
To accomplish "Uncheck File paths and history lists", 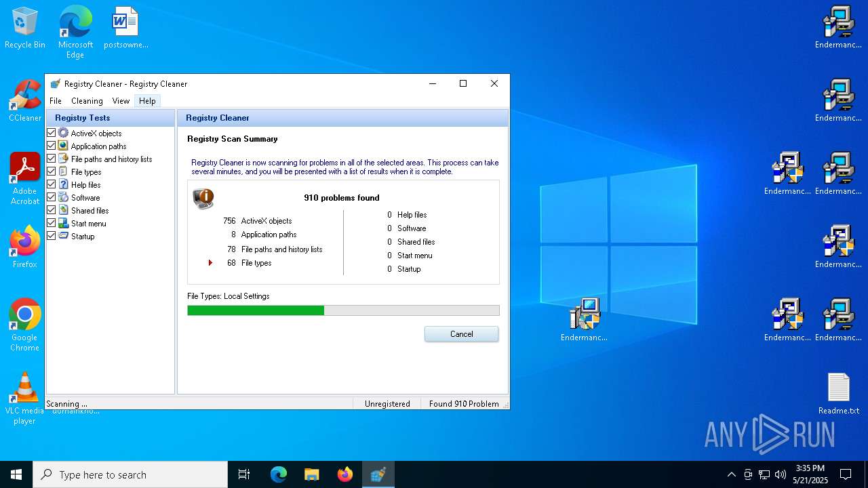I will (x=51, y=159).
